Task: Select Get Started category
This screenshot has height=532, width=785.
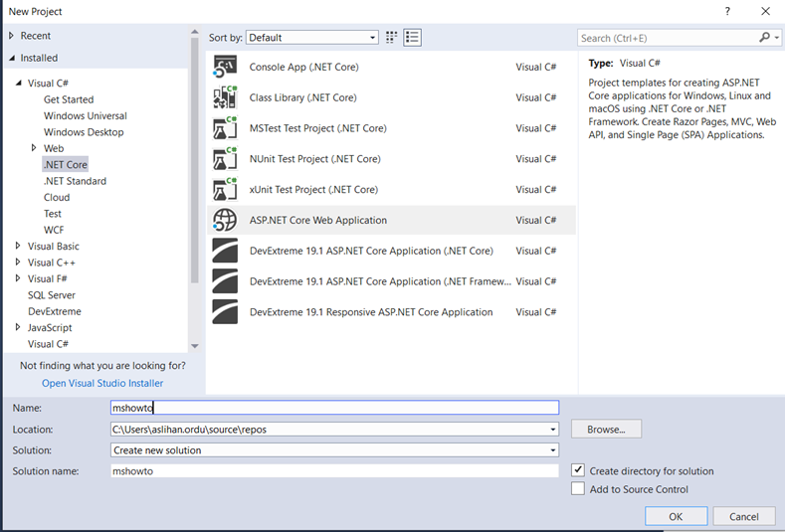Action: (x=69, y=99)
